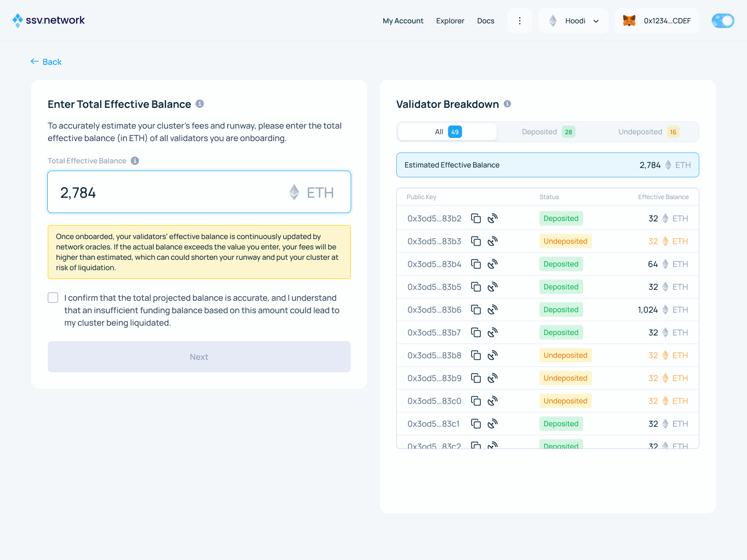The image size is (747, 560).
Task: Click the MetaMask fox icon in wallet button
Action: click(629, 20)
